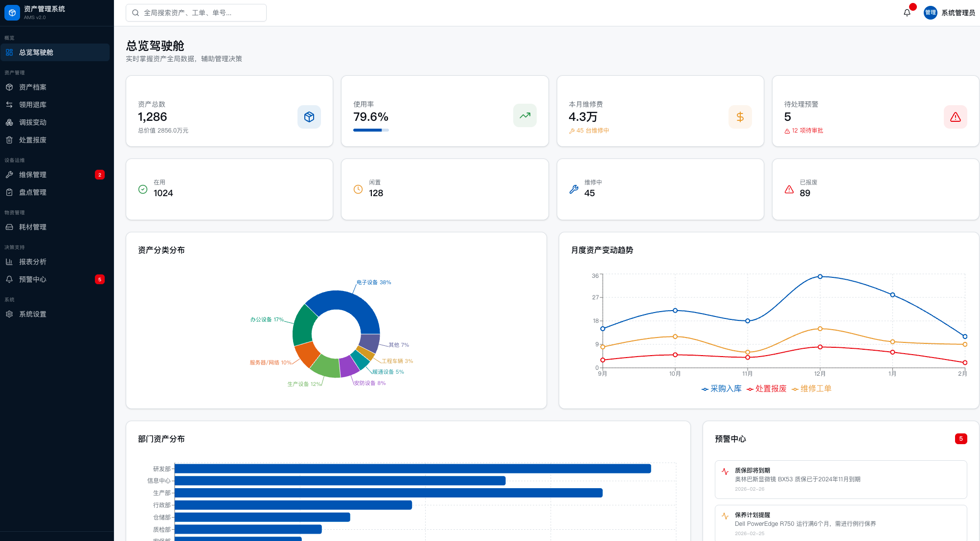Image resolution: width=980 pixels, height=541 pixels.
Task: Click the AMS app logo icon
Action: [x=12, y=13]
